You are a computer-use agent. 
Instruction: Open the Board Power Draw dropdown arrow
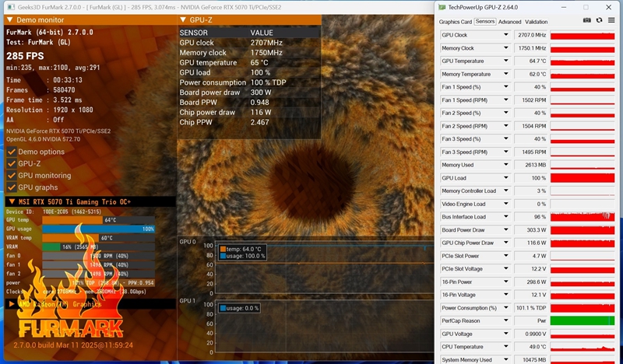(505, 230)
